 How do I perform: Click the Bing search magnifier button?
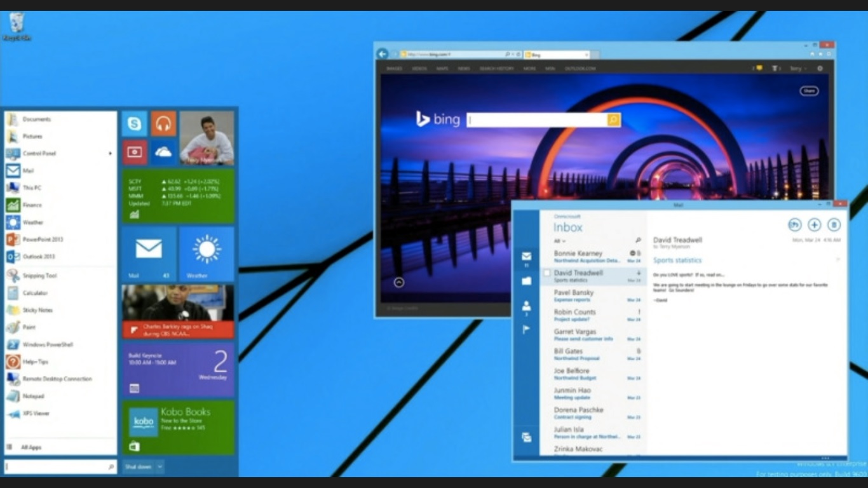click(613, 120)
